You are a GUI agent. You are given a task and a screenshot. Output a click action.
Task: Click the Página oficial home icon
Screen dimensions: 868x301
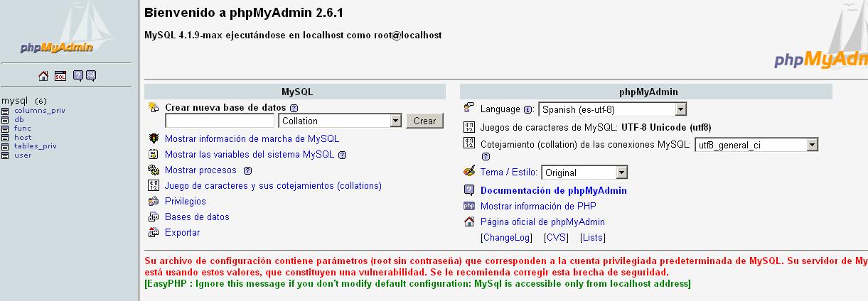(468, 221)
